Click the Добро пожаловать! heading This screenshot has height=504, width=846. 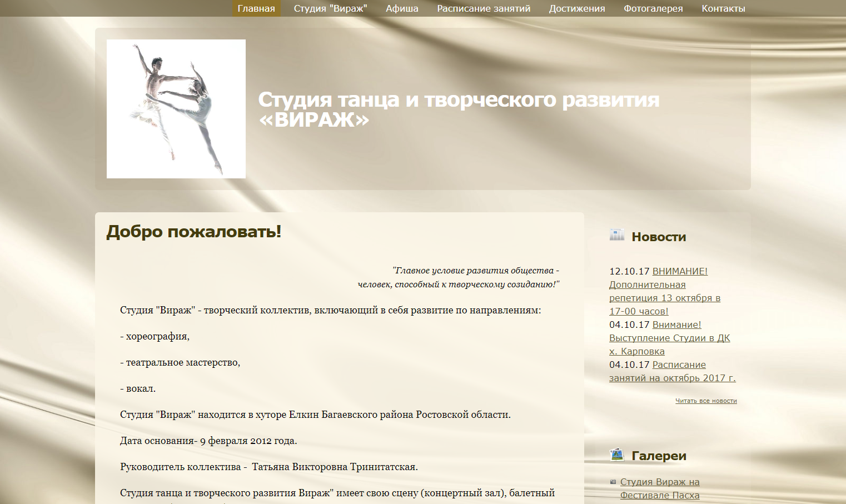(194, 231)
